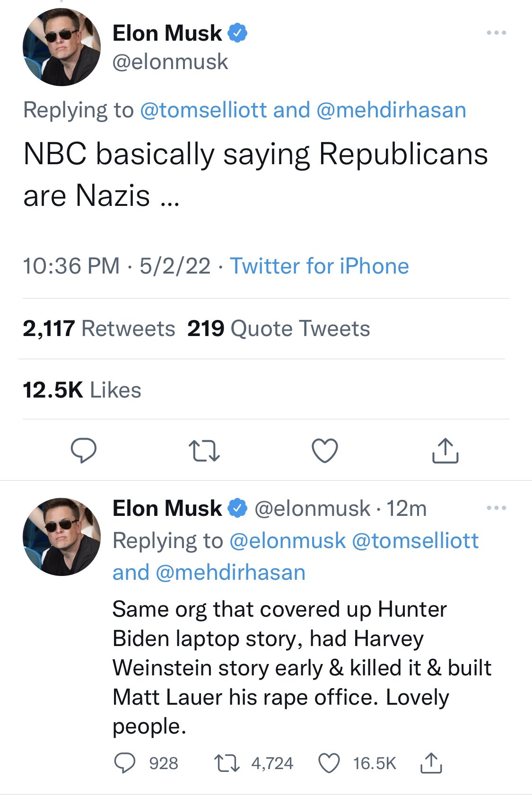The width and height of the screenshot is (532, 797).
Task: View the 2,117 Retweets list
Action: point(99,328)
